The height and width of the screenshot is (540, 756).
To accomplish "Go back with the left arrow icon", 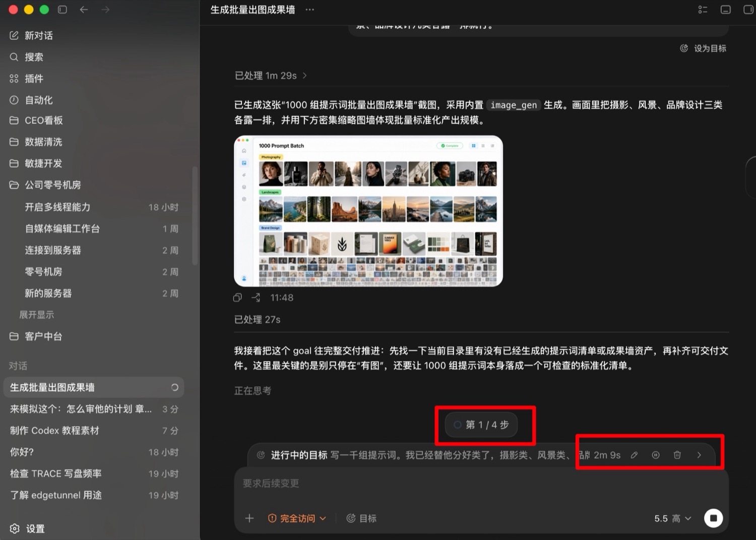I will [x=84, y=10].
